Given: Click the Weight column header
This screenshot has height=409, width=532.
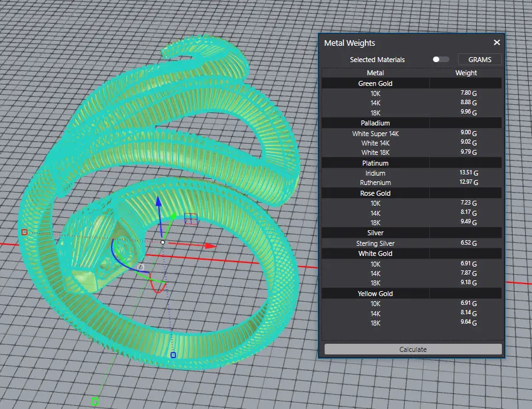Looking at the screenshot, I should click(466, 73).
